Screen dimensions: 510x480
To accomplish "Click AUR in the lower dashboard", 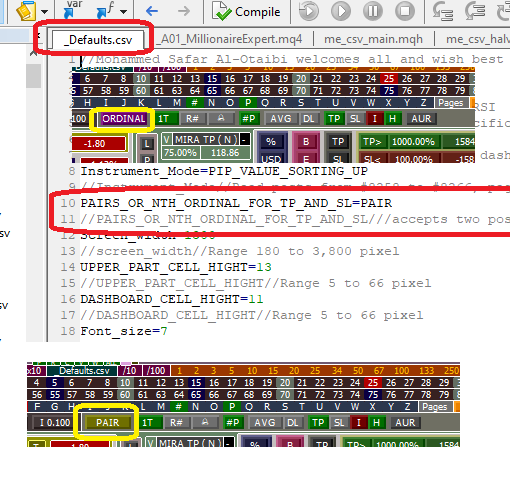I will coord(405,423).
